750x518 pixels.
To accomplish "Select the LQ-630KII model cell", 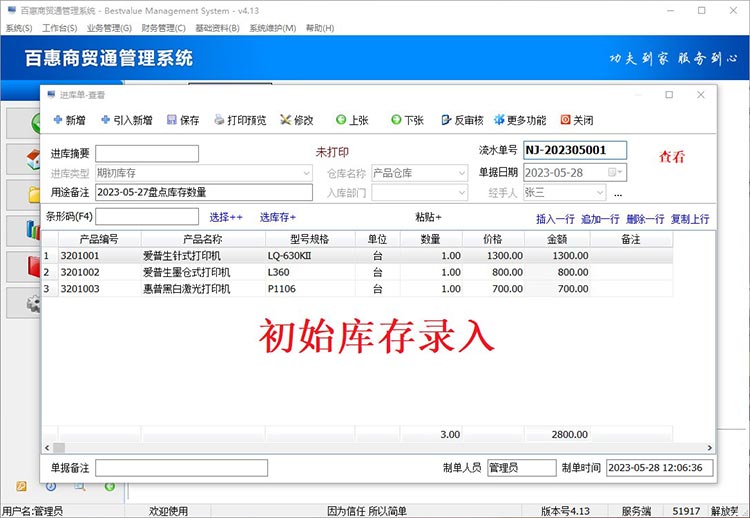I will 310,256.
